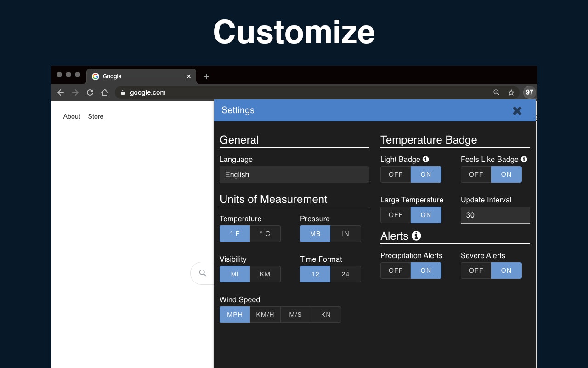Click the About link

72,116
